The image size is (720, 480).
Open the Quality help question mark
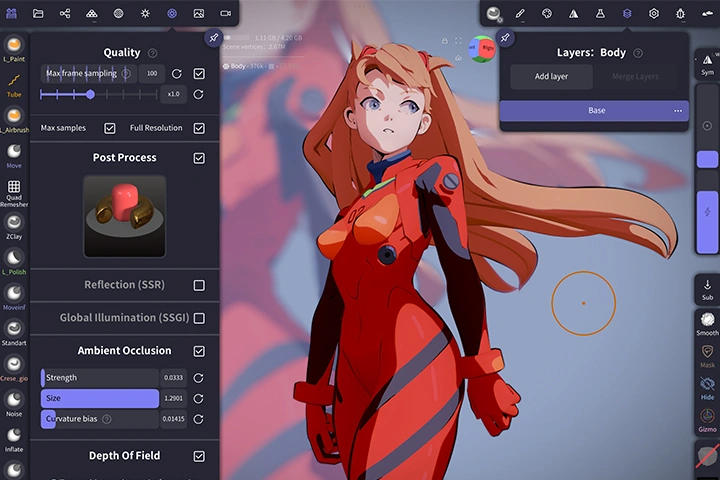pos(152,53)
